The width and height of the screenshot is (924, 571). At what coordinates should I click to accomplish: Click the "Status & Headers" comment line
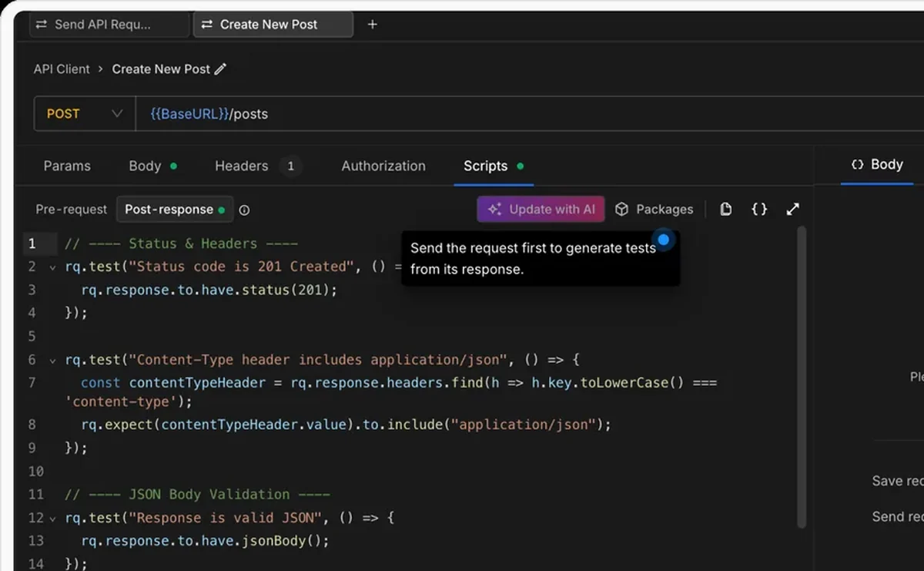181,244
